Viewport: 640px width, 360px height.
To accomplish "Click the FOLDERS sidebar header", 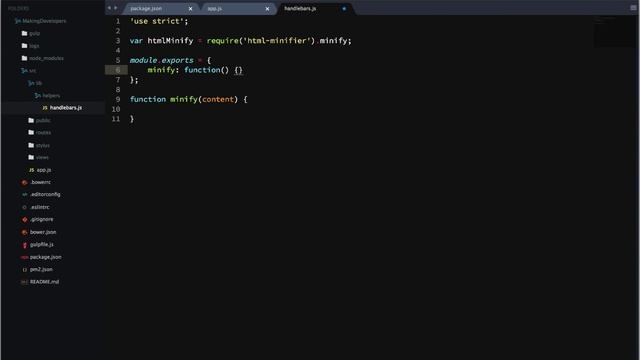I will pyautogui.click(x=18, y=8).
